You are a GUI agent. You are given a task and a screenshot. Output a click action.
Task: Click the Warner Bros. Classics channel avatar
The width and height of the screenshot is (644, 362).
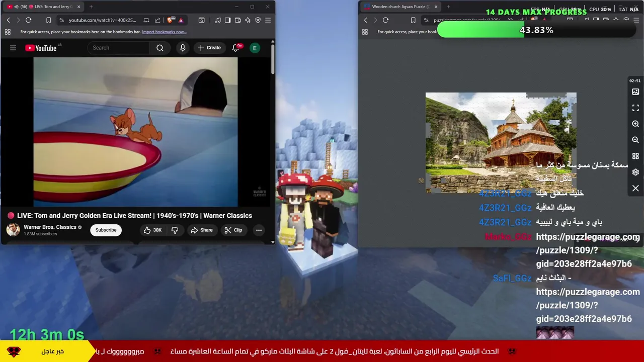tap(13, 230)
